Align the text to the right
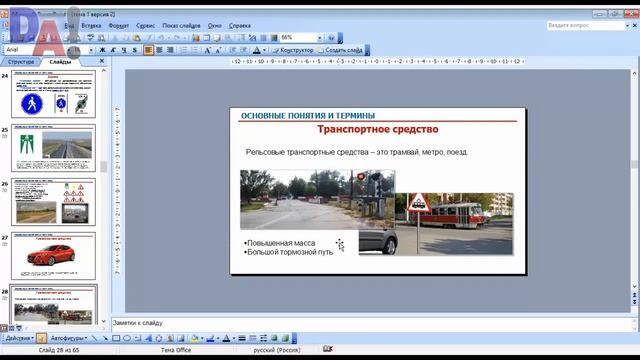Screen dimensions: 640x360 point(170,50)
